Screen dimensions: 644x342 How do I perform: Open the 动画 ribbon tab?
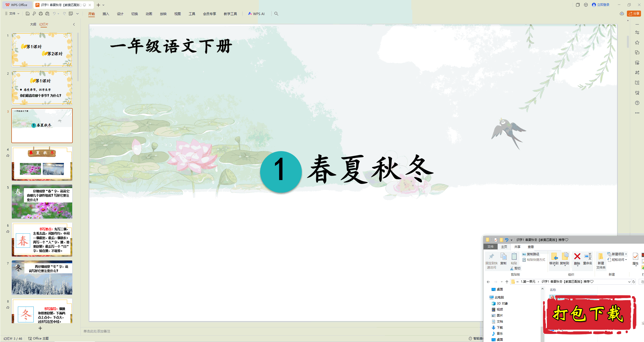click(149, 14)
